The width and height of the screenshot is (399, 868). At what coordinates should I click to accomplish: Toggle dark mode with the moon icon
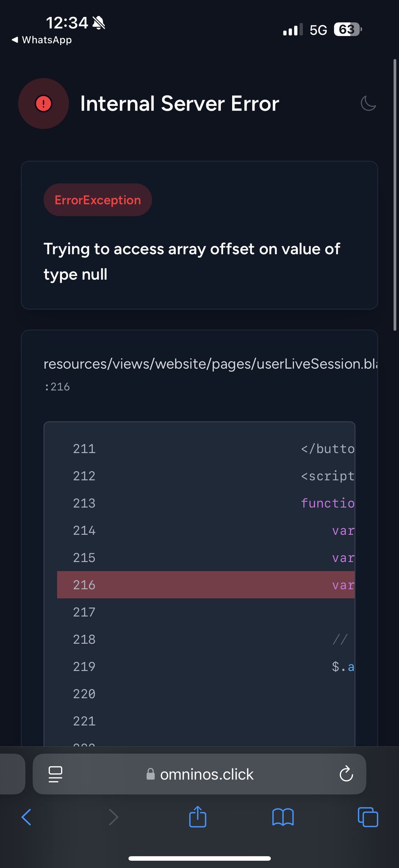pos(368,103)
